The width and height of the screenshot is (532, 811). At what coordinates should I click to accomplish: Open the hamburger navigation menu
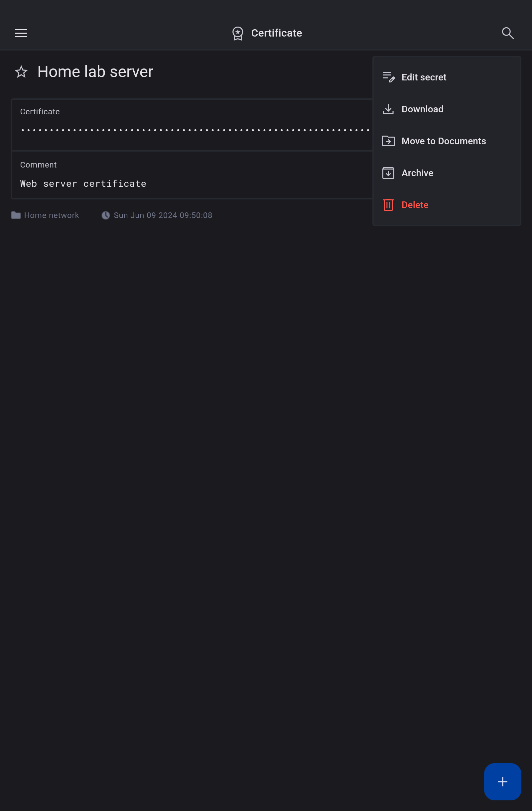coord(21,33)
